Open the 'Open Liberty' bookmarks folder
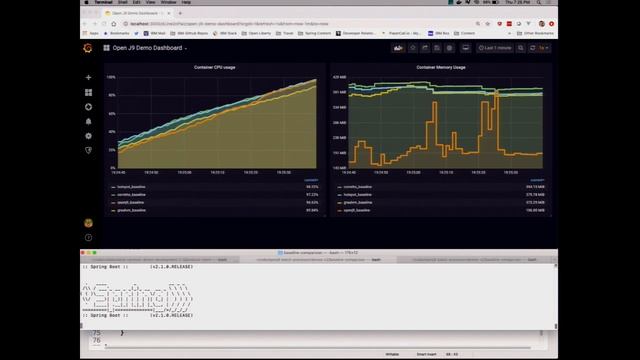 tap(256, 33)
